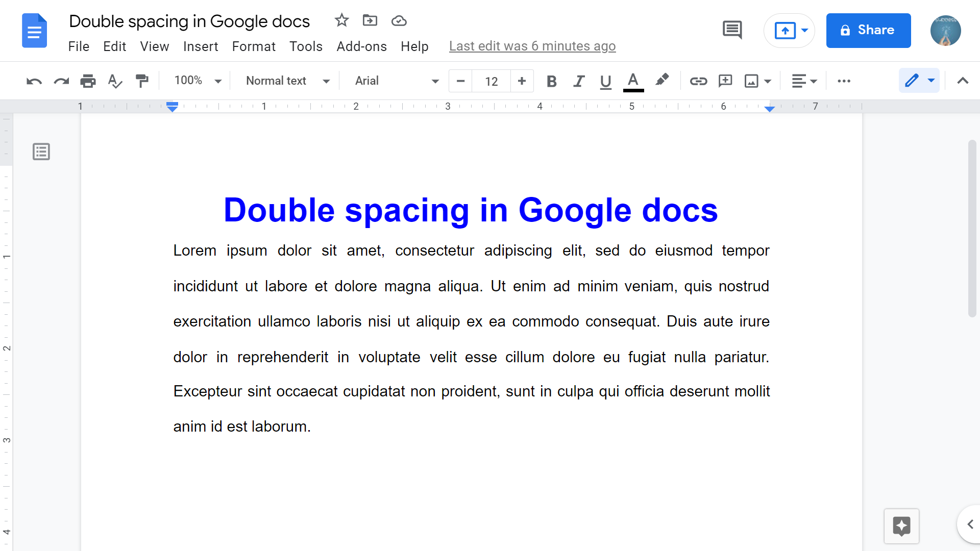Click the text highlight color icon
Viewport: 980px width, 551px height.
(x=663, y=81)
